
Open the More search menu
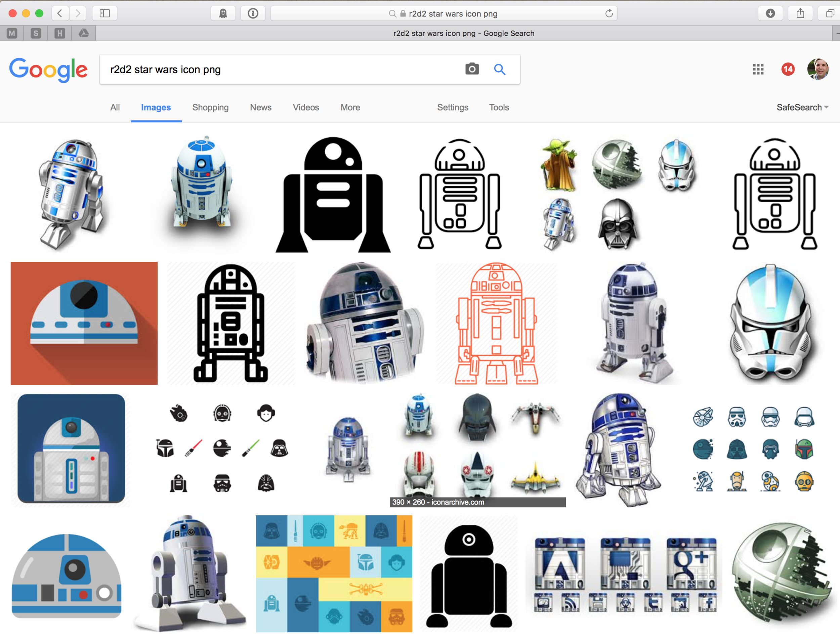tap(350, 108)
